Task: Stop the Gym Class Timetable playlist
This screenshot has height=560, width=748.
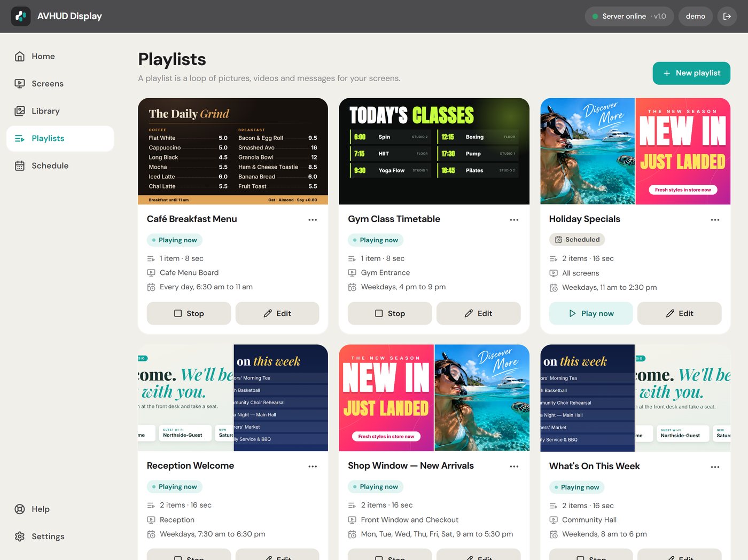Action: click(x=389, y=313)
